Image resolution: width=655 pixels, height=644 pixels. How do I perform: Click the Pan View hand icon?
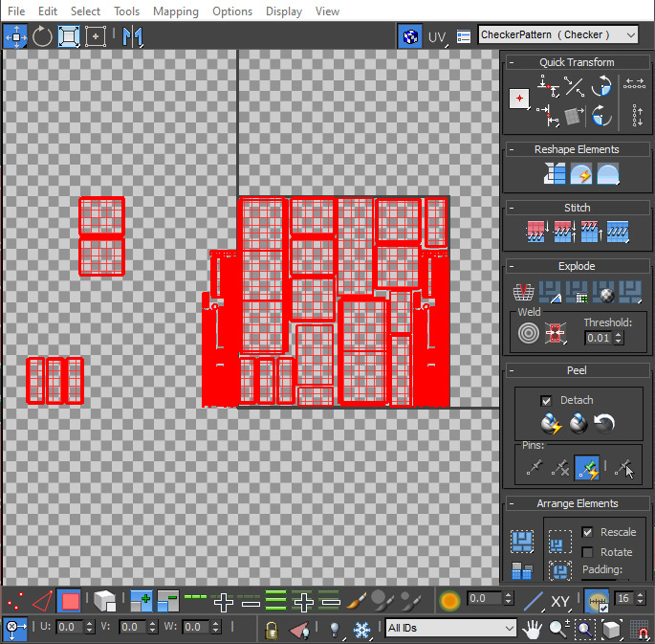[533, 629]
